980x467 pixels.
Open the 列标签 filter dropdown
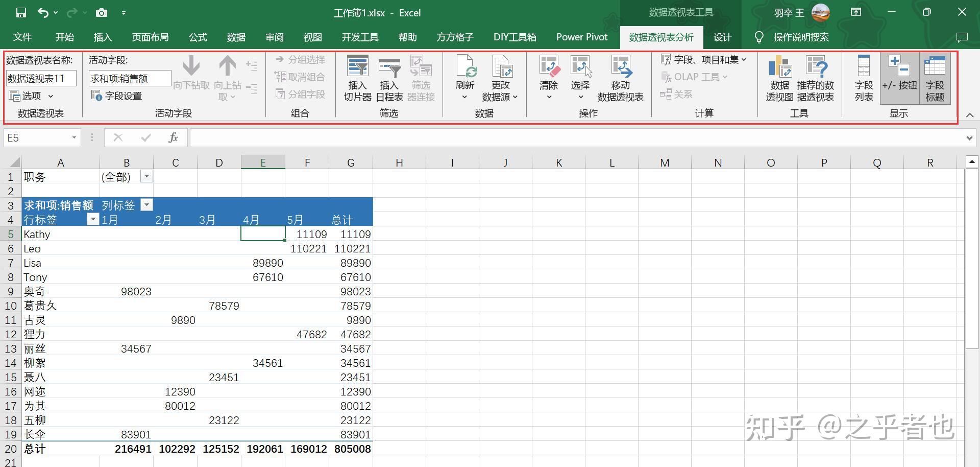[146, 204]
